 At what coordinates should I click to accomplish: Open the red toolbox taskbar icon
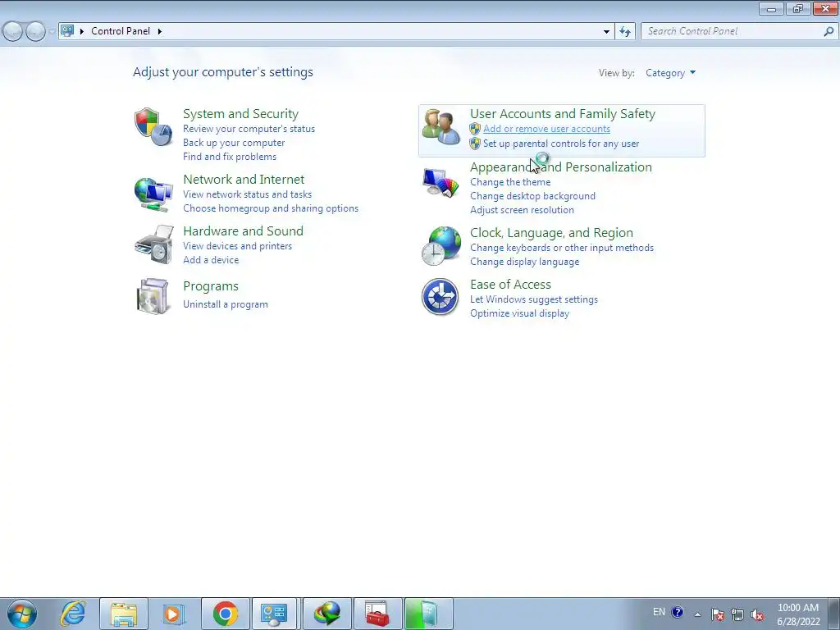coord(377,614)
